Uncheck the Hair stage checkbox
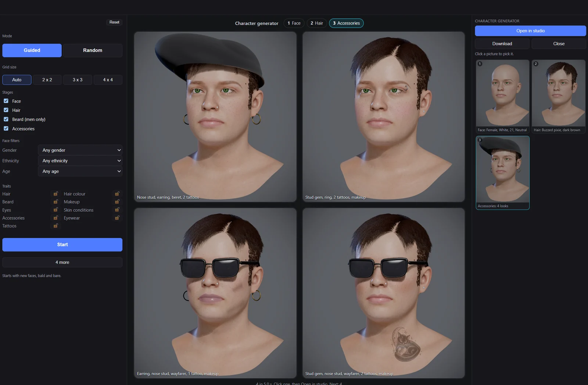 [6, 110]
